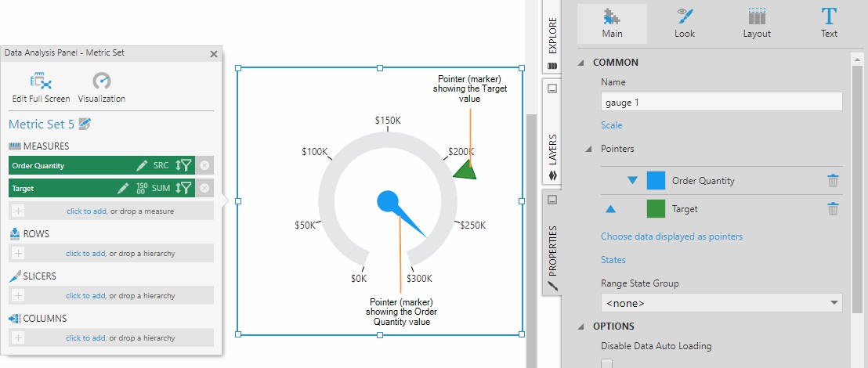The image size is (868, 368).
Task: Click pencil edit icon on Order Quantity measure
Action: point(142,166)
